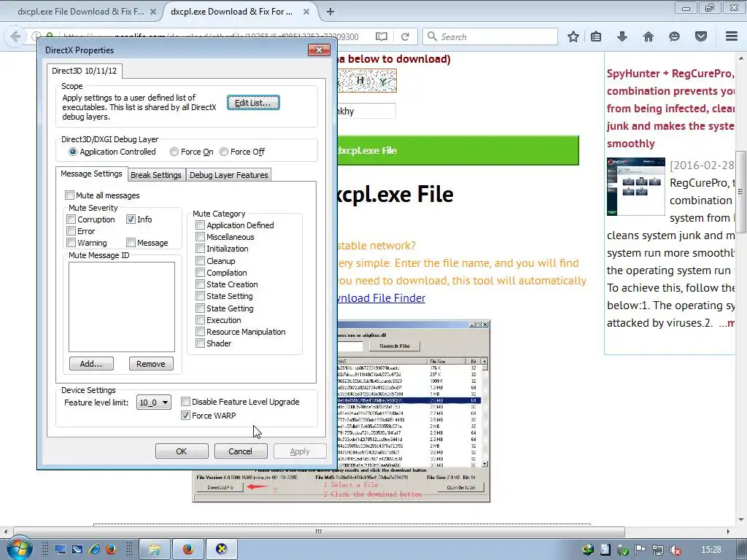Image resolution: width=747 pixels, height=560 pixels.
Task: Click green dxcpl.exe File download button
Action: [x=458, y=150]
